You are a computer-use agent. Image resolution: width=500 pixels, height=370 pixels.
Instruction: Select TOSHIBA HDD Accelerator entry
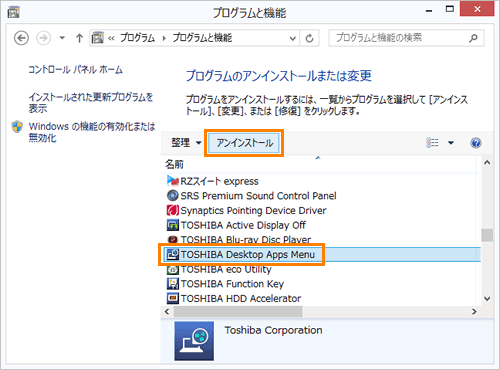point(234,298)
